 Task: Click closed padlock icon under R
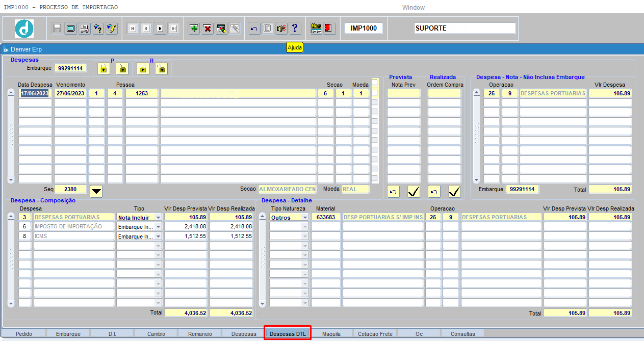(143, 68)
